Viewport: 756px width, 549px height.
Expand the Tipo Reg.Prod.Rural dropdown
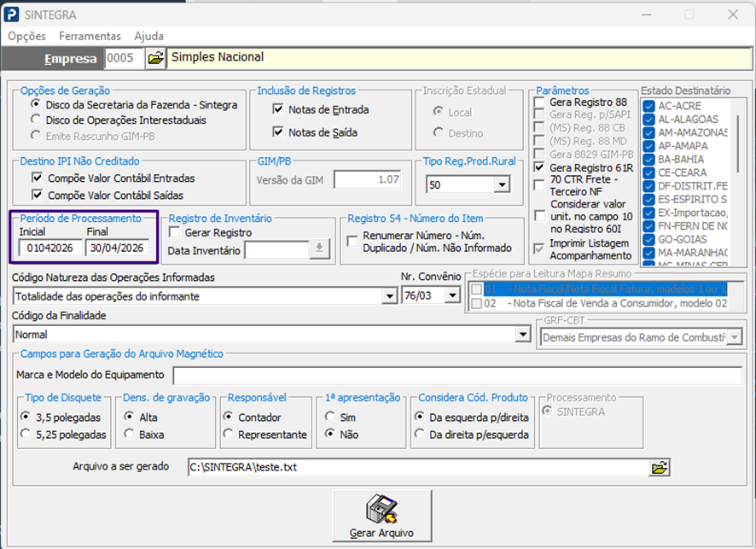click(503, 184)
